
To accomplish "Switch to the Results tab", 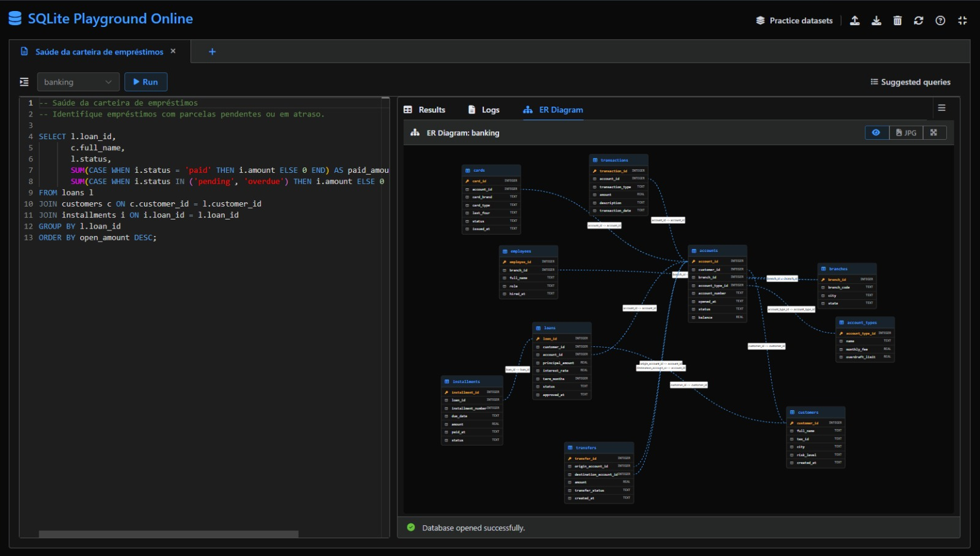I will tap(424, 110).
